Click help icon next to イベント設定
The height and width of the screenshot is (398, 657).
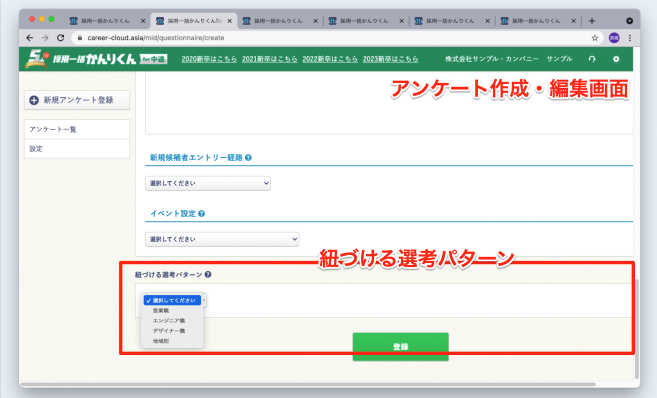(x=202, y=214)
